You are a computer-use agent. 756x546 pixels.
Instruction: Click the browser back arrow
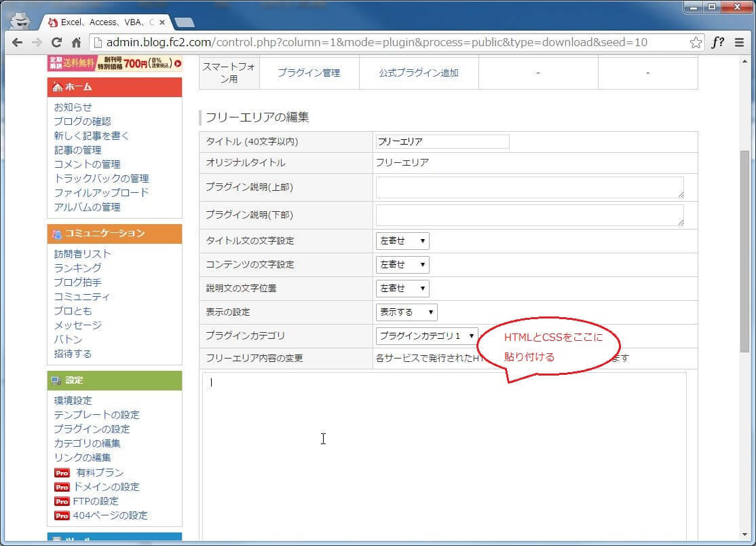pos(16,42)
